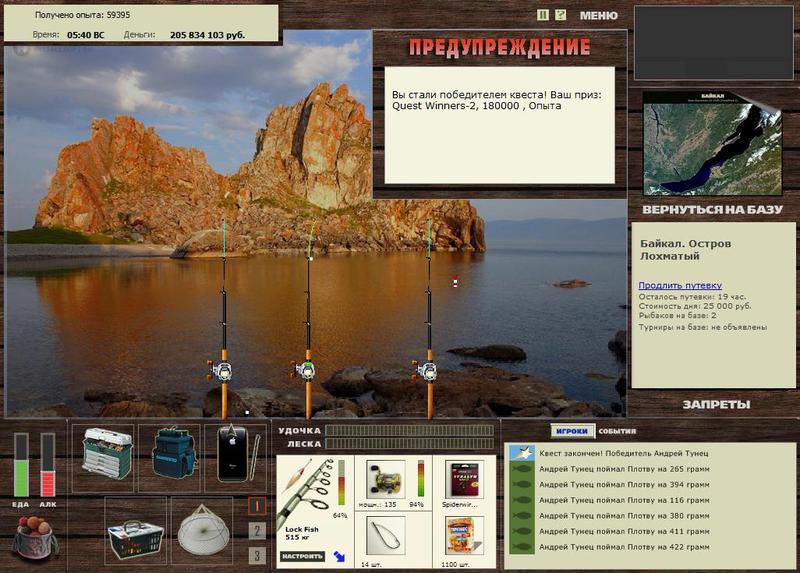The image size is (800, 573).
Task: Select rod slot 3
Action: click(x=257, y=555)
